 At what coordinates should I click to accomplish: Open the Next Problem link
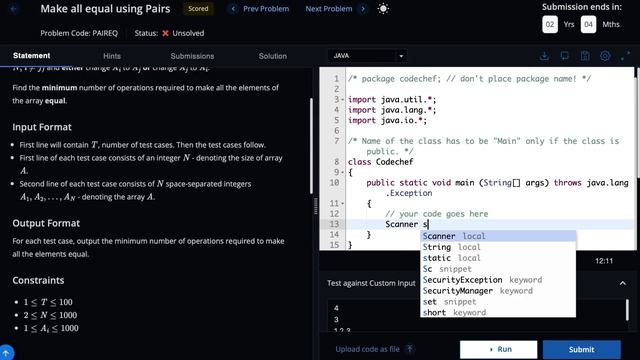(329, 9)
